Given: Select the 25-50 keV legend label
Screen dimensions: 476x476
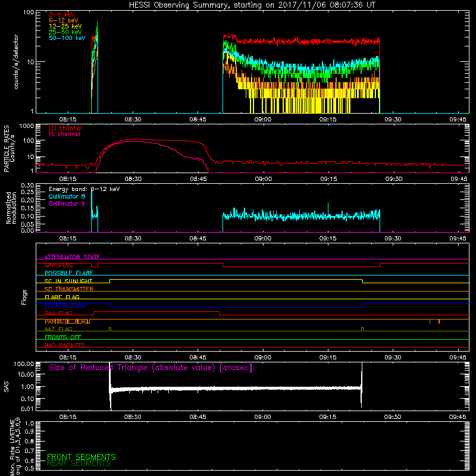Looking at the screenshot, I should coord(65,32).
